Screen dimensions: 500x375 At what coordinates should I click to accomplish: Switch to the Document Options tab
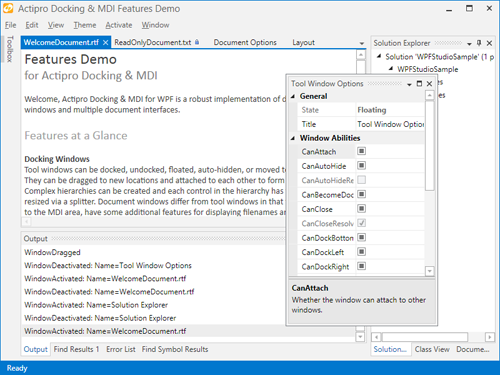tap(245, 42)
